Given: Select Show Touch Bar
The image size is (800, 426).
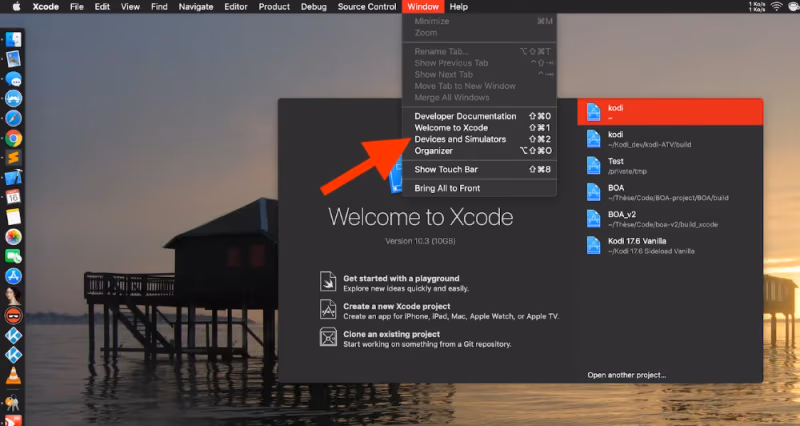Looking at the screenshot, I should tap(479, 169).
